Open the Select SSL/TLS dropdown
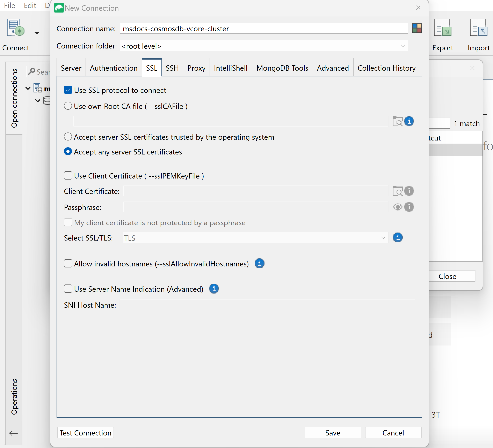The width and height of the screenshot is (493, 448). pos(383,238)
